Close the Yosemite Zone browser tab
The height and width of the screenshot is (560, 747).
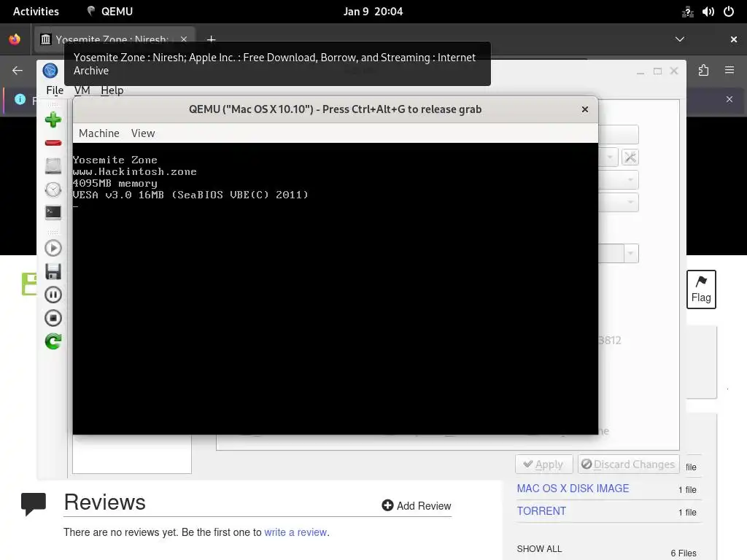(x=184, y=39)
